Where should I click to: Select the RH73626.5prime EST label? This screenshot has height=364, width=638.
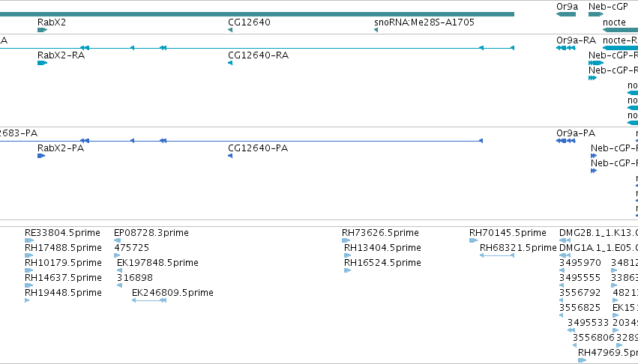click(380, 233)
